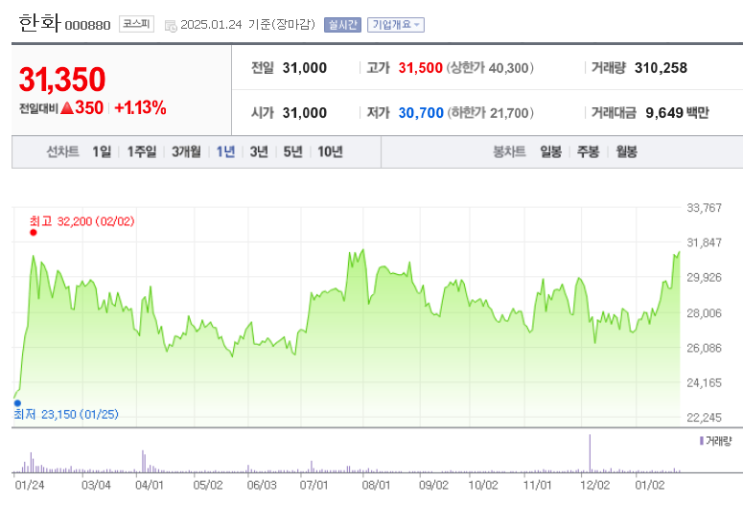Click the red 최고 peak dot on chart

(x=33, y=232)
